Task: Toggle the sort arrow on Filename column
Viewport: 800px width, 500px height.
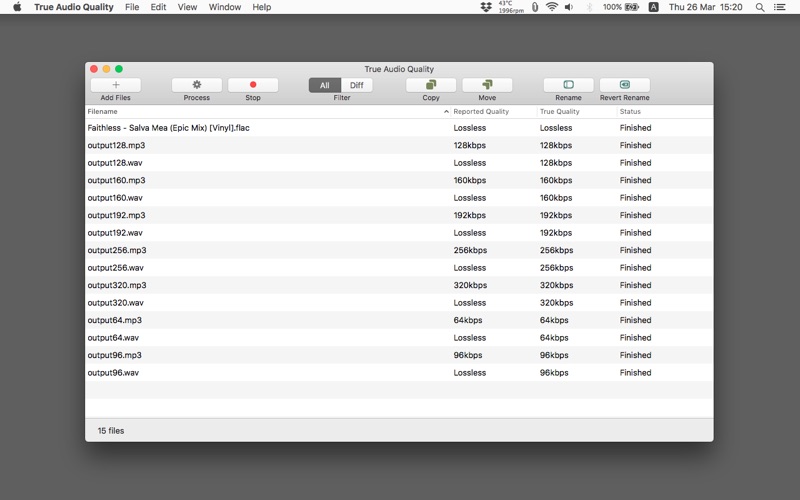Action: click(446, 111)
